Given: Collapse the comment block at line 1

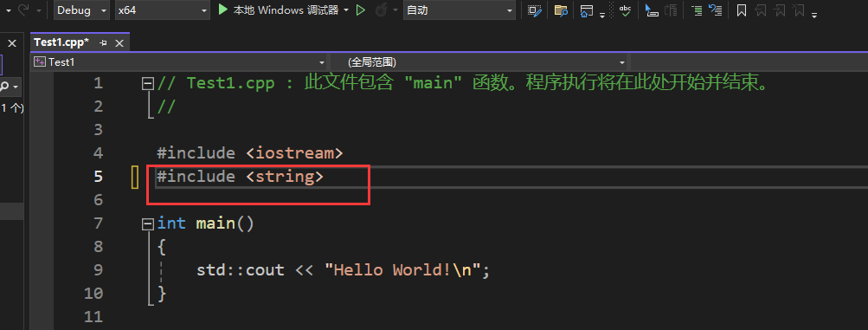Looking at the screenshot, I should pyautogui.click(x=148, y=83).
